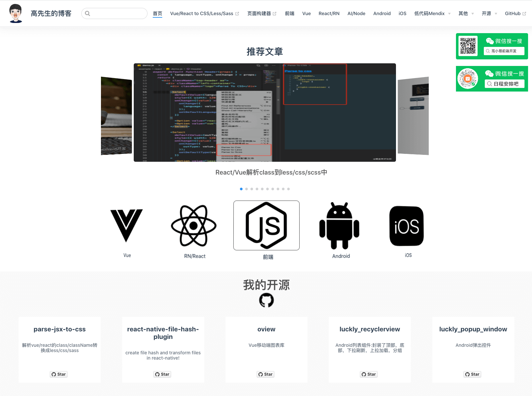This screenshot has width=532, height=396.
Task: Show previous slide on left carousel edge
Action: click(x=116, y=116)
